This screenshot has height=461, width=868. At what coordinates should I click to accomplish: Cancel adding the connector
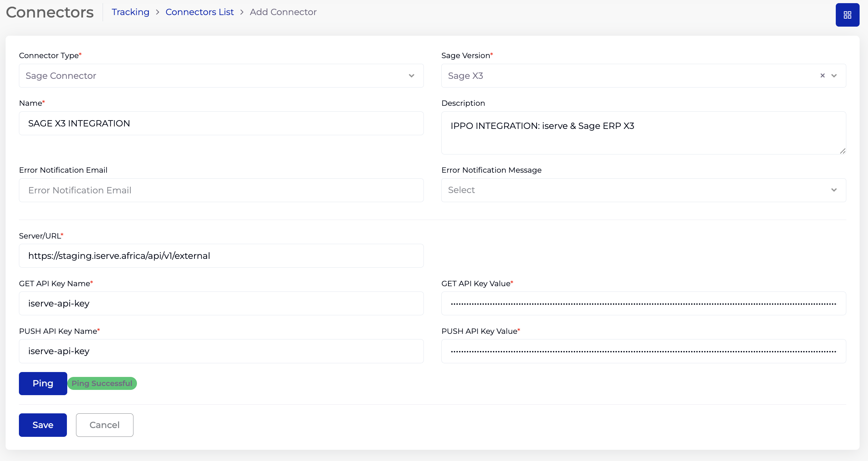coord(104,425)
